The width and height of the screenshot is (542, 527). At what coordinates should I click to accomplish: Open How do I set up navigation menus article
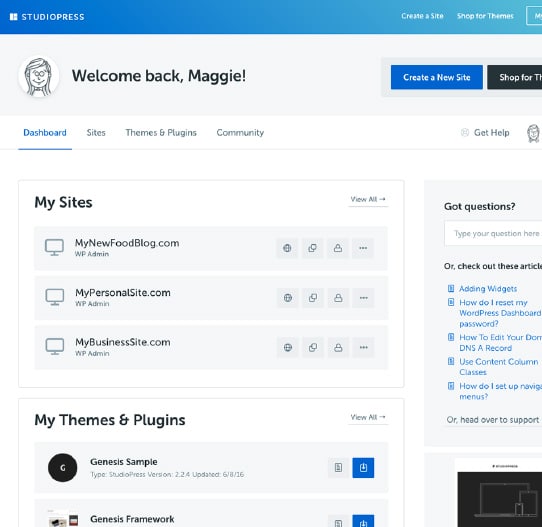tap(500, 391)
